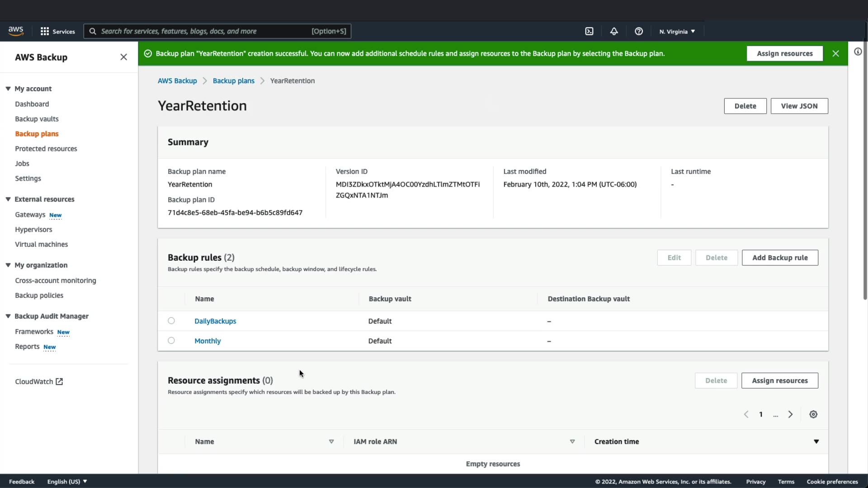The width and height of the screenshot is (868, 488).
Task: Go to Backup vaults in sidebar
Action: click(x=37, y=119)
